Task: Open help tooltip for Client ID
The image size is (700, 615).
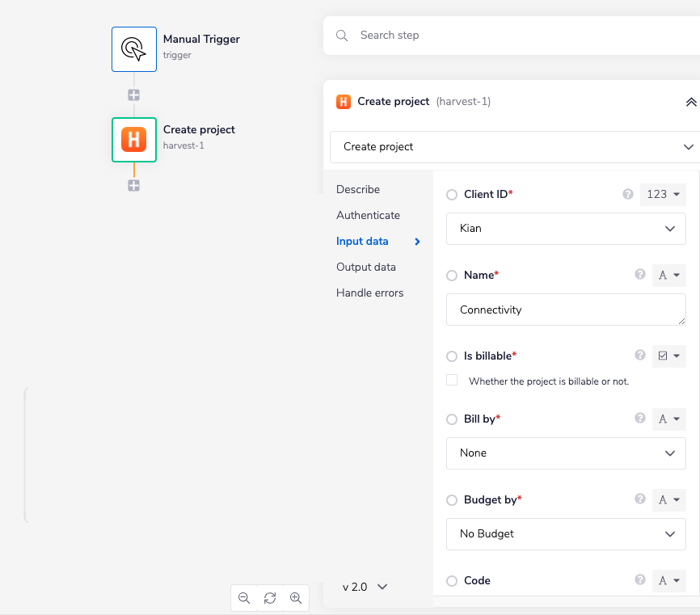Action: (627, 195)
